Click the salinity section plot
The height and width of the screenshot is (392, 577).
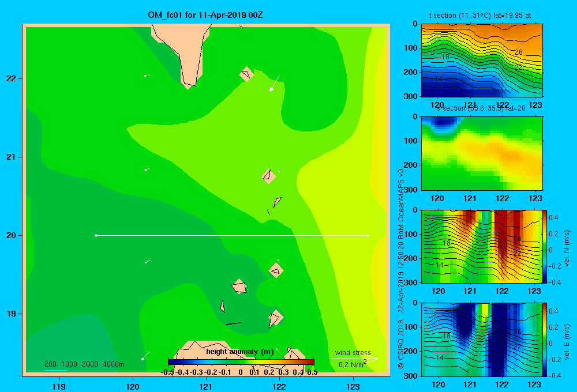pyautogui.click(x=482, y=153)
